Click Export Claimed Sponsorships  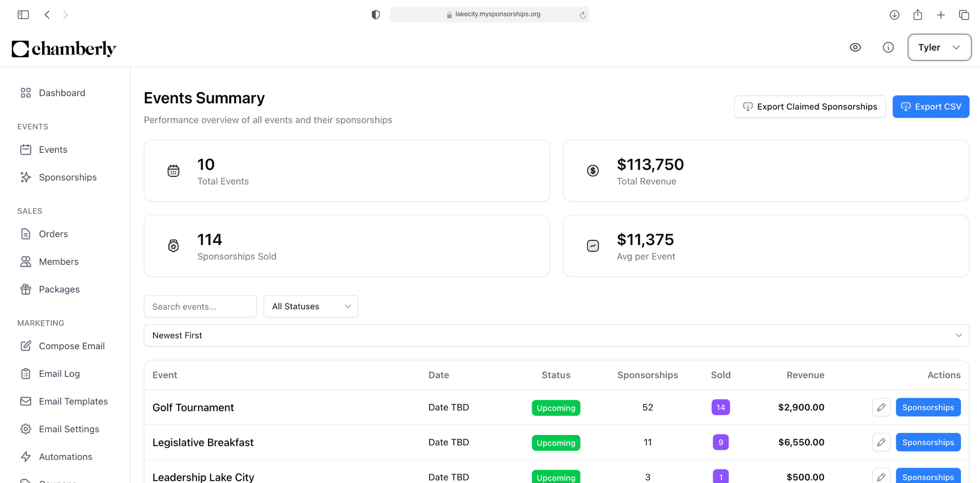coord(809,107)
